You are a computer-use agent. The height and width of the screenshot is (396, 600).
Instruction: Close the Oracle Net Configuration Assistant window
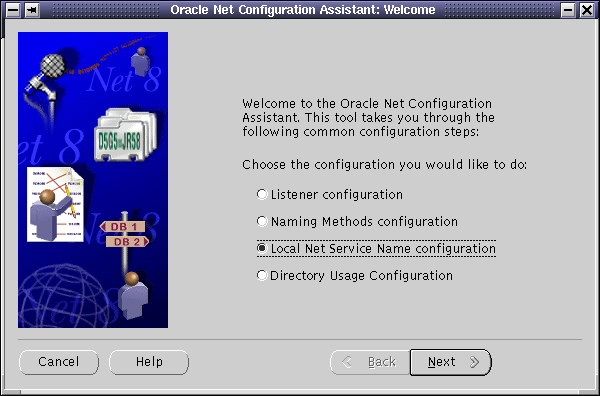587,10
